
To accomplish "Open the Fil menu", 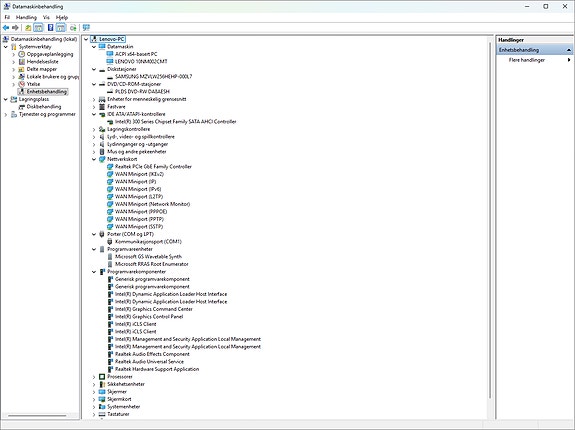I will (7, 17).
